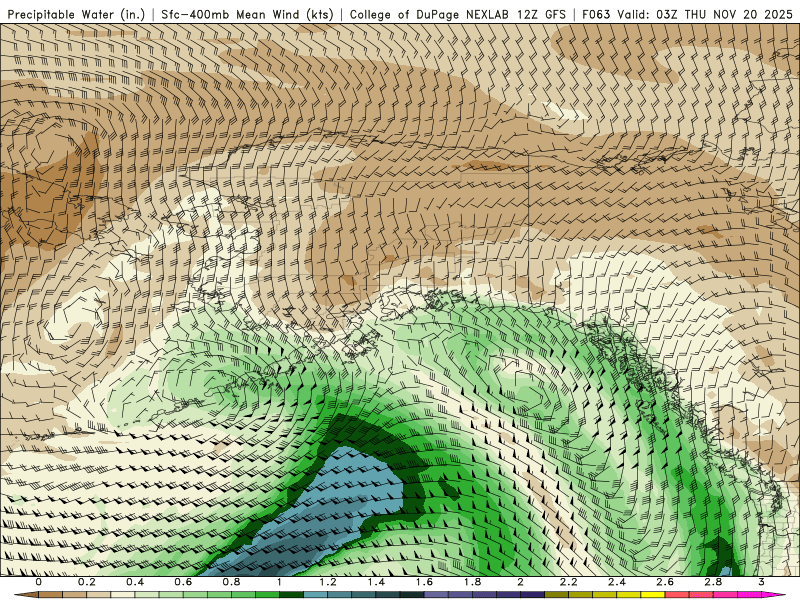Click the 'Valid: 03Z THU NOV 20 2025' text
Viewport: 800px width, 600px height.
point(705,15)
